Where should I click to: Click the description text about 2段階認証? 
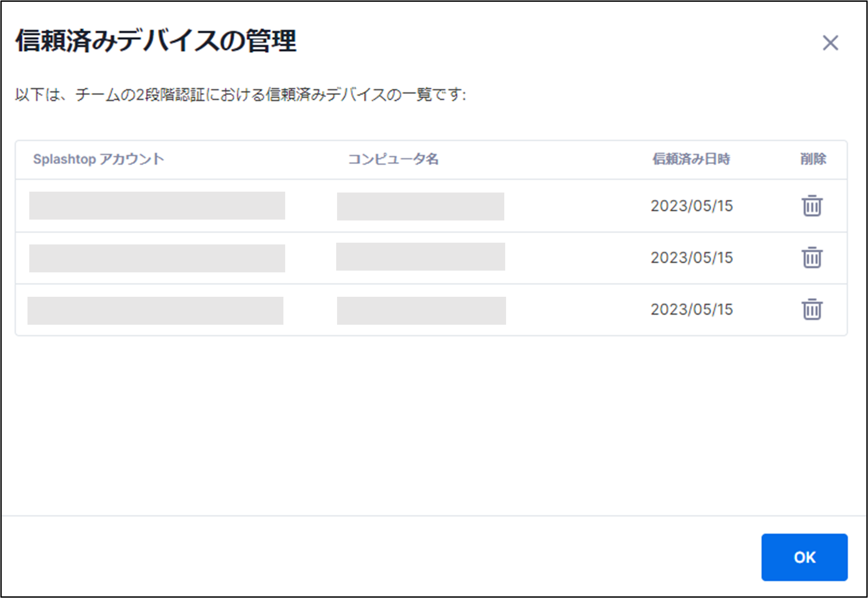pos(240,94)
